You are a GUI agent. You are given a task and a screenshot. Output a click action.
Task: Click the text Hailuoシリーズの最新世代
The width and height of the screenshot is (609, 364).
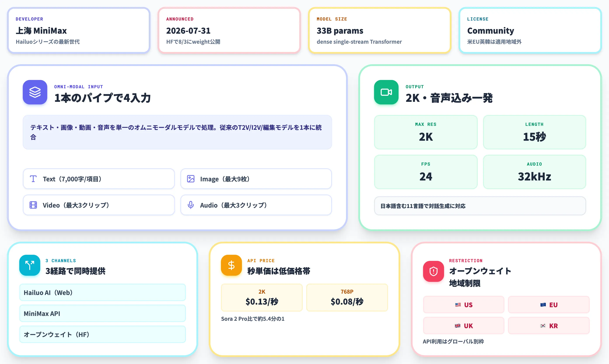pos(48,42)
